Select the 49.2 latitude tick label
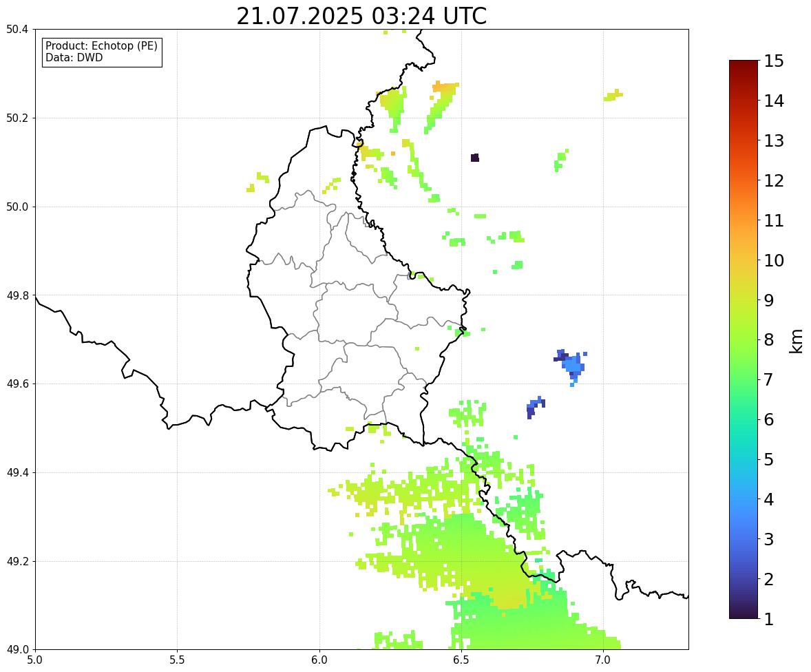Screen dimensions: 811x672 pyautogui.click(x=17, y=561)
